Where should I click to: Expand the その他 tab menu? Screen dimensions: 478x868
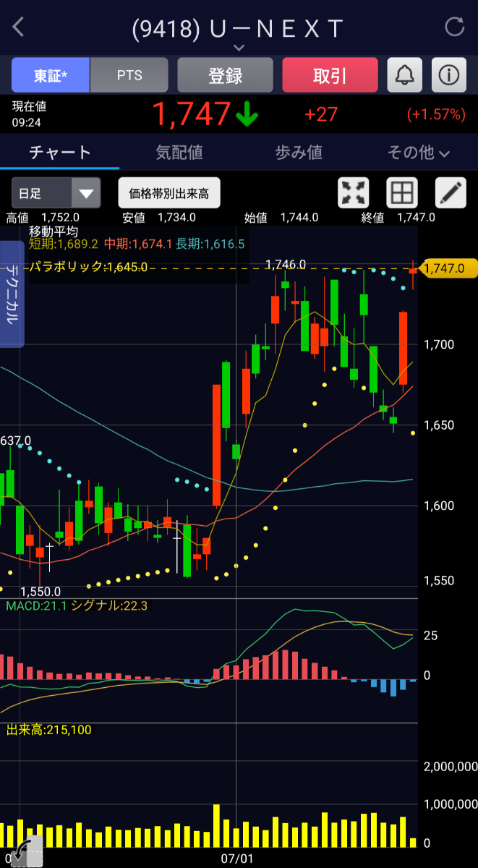pos(419,153)
